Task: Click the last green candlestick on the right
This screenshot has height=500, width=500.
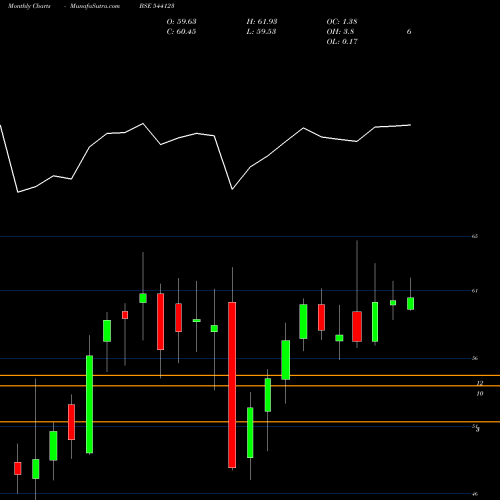Action: tap(410, 304)
